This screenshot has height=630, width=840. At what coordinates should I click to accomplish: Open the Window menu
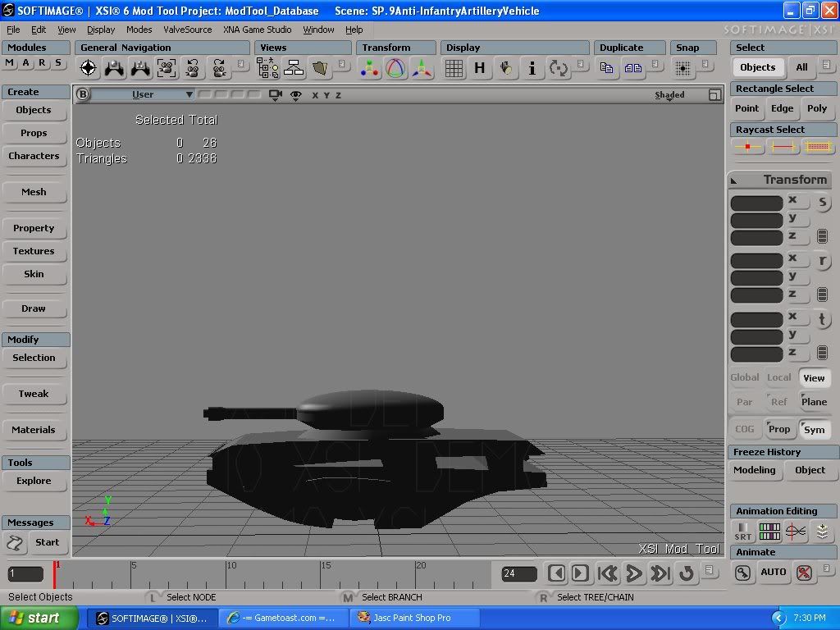tap(318, 30)
